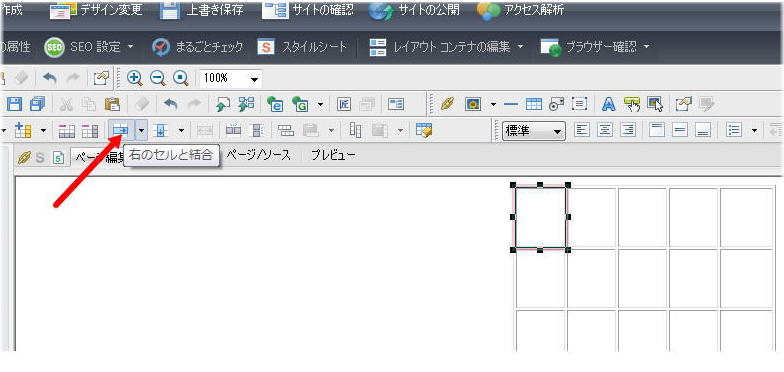The height and width of the screenshot is (372, 784).
Task: Switch to the ページ/ソース tab
Action: (258, 155)
